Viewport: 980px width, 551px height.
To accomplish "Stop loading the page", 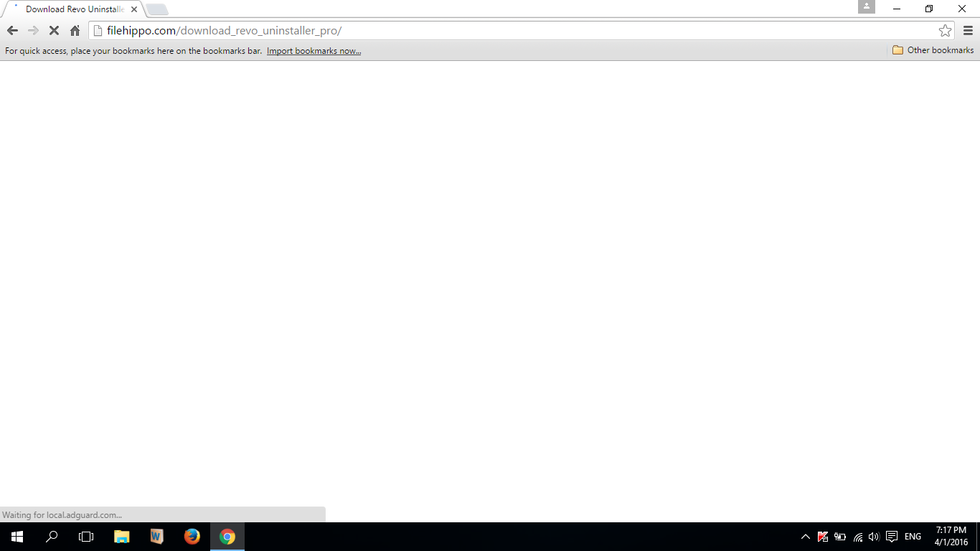I will (54, 31).
